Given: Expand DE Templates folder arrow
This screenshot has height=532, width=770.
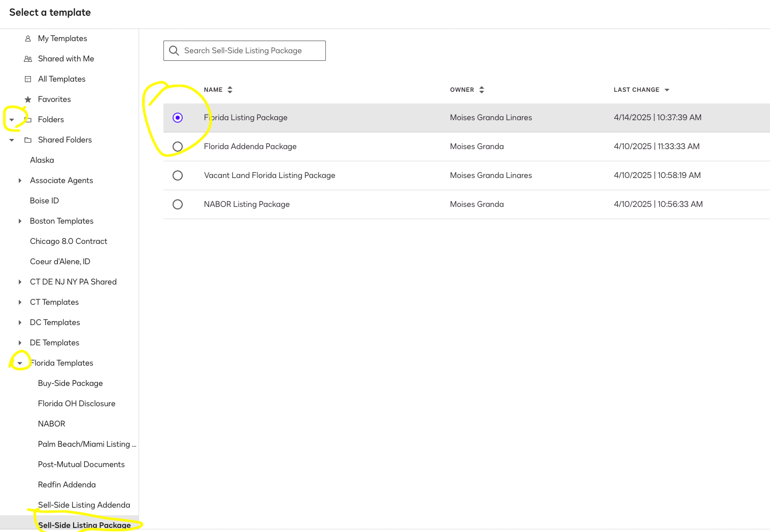Looking at the screenshot, I should [x=20, y=343].
